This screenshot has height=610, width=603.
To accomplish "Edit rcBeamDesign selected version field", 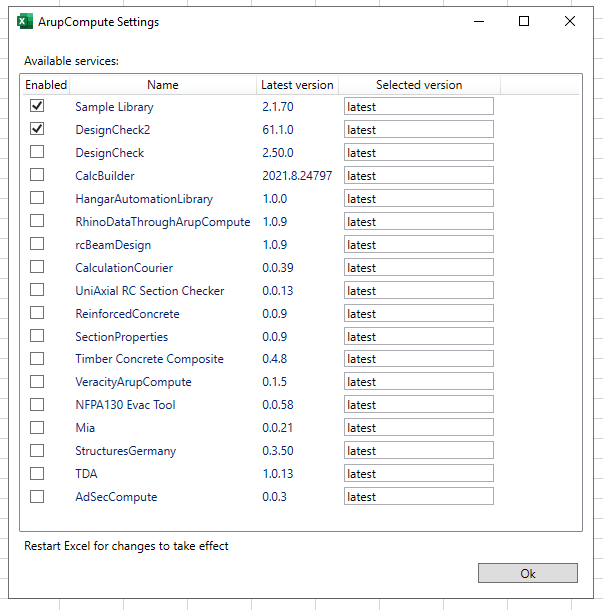I will point(419,244).
